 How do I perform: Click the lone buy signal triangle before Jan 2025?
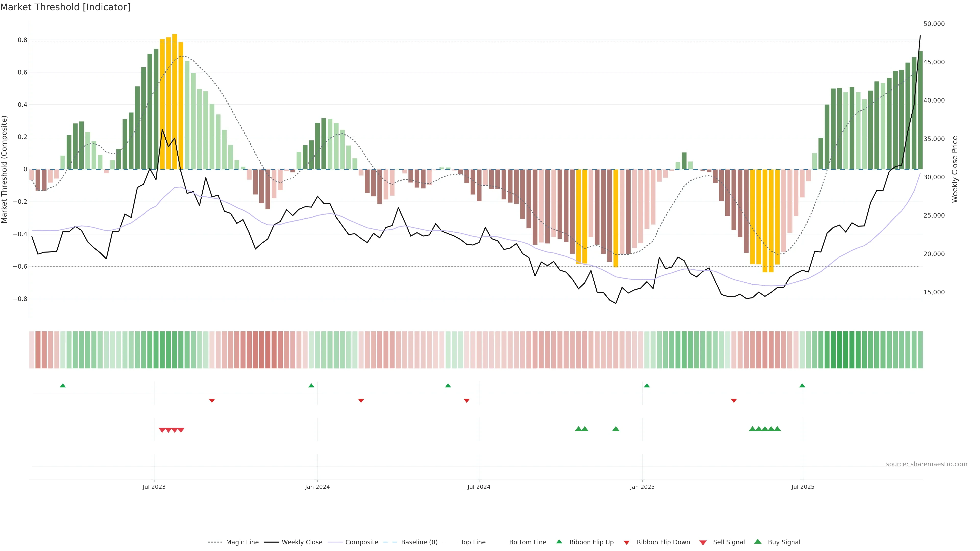coord(616,429)
